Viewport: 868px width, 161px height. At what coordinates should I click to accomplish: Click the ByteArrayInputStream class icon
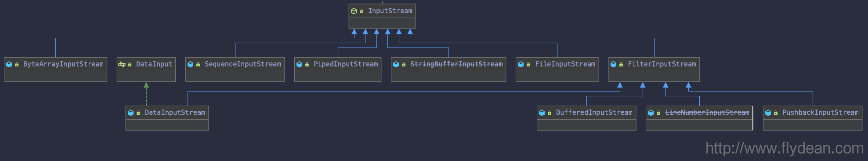[x=9, y=64]
